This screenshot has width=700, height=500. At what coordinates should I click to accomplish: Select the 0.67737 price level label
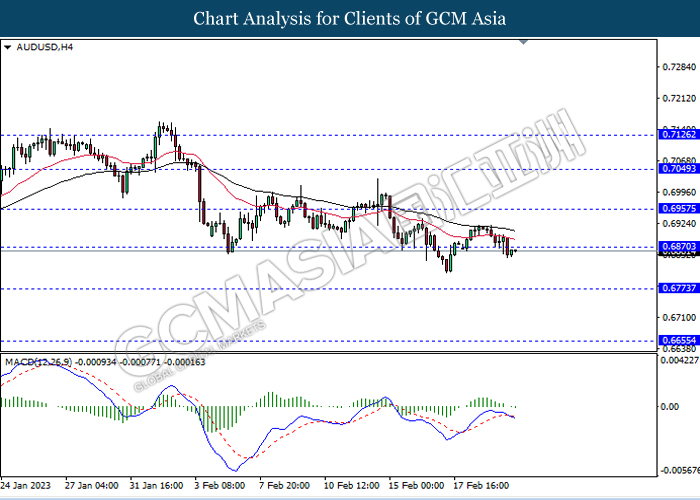pyautogui.click(x=679, y=288)
